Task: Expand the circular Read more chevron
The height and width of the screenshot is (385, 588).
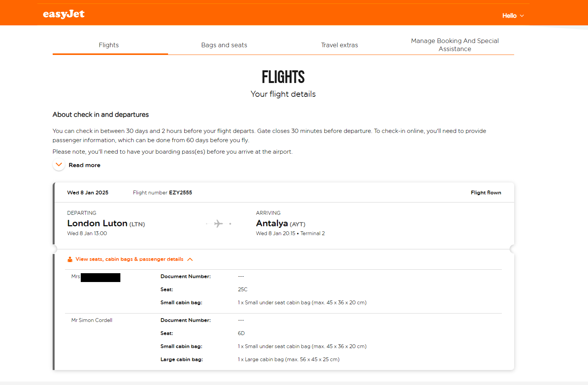Action: 59,165
